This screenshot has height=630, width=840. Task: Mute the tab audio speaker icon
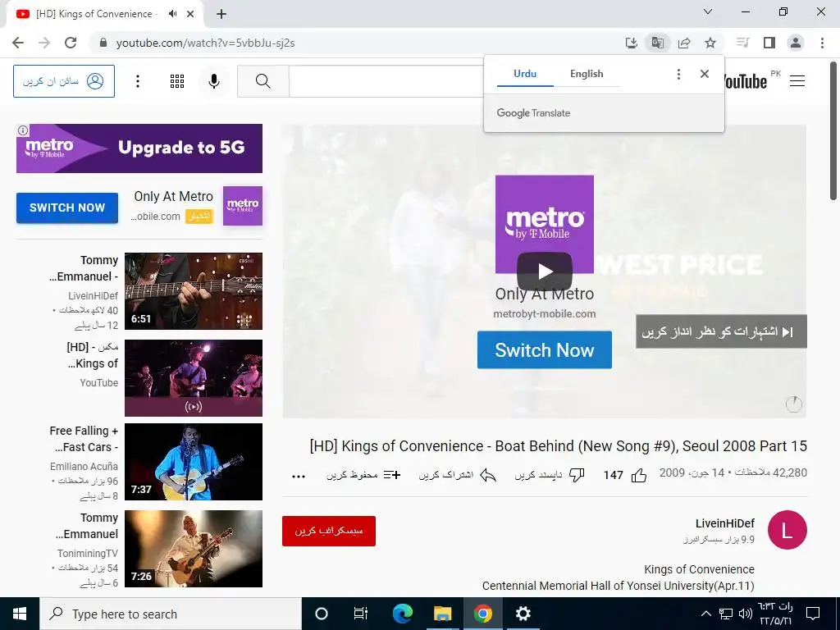point(172,14)
